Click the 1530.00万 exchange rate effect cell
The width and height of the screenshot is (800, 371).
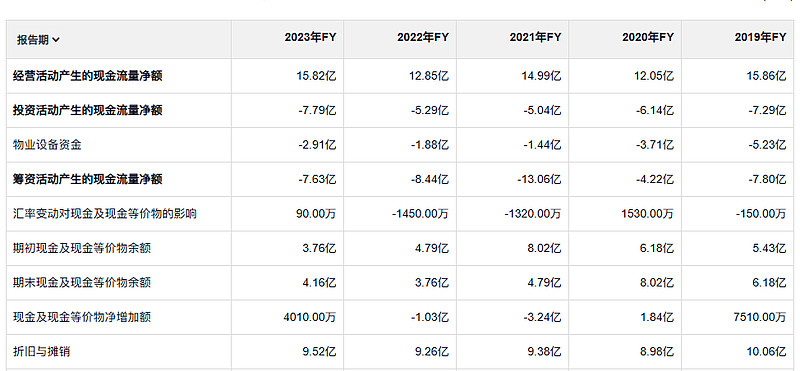click(647, 214)
